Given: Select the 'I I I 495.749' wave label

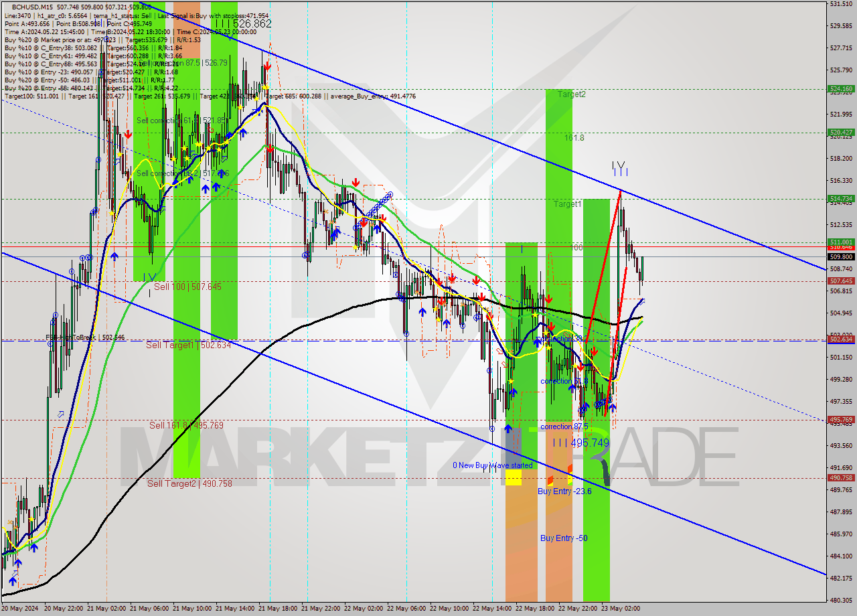Looking at the screenshot, I should [581, 443].
